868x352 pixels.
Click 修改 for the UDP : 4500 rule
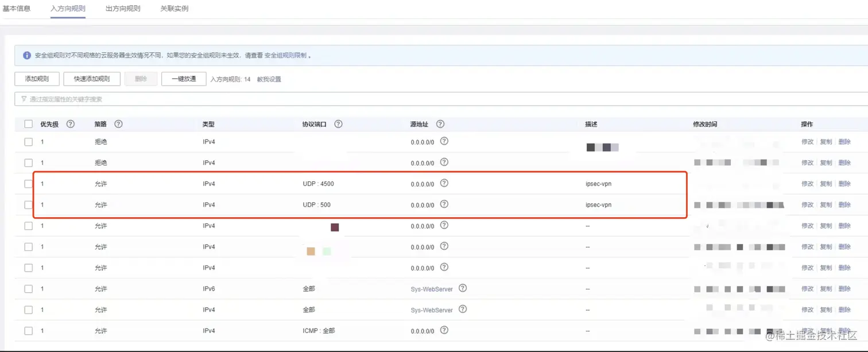point(807,184)
